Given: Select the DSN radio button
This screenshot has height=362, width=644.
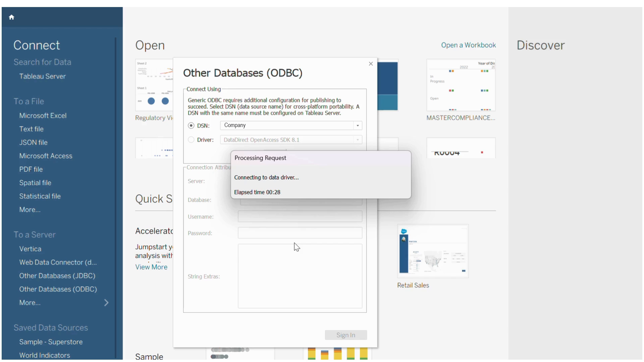Looking at the screenshot, I should 191,126.
